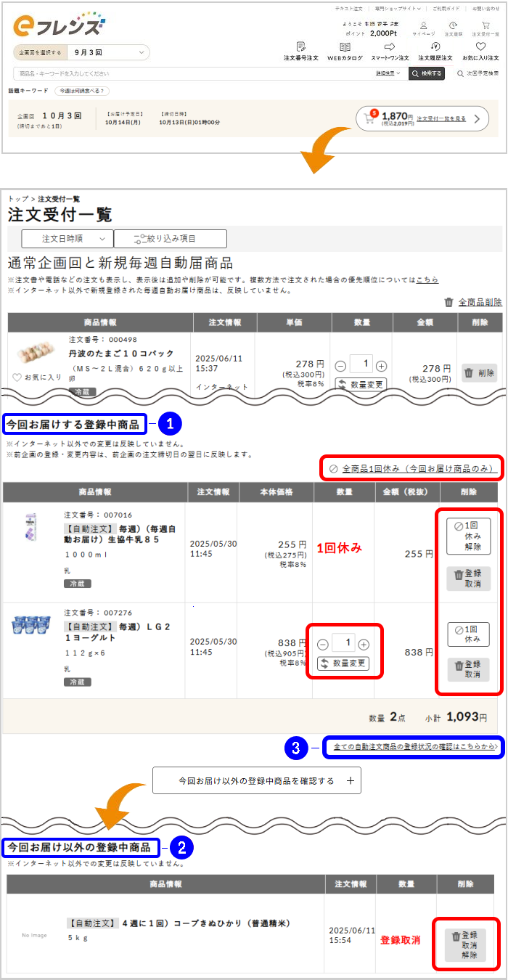The height and width of the screenshot is (980, 508).
Task: Open 専門ショップサイト menu in header
Action: pos(396,9)
